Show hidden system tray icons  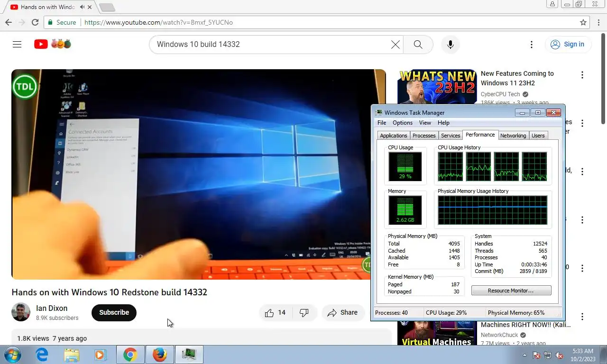524,355
